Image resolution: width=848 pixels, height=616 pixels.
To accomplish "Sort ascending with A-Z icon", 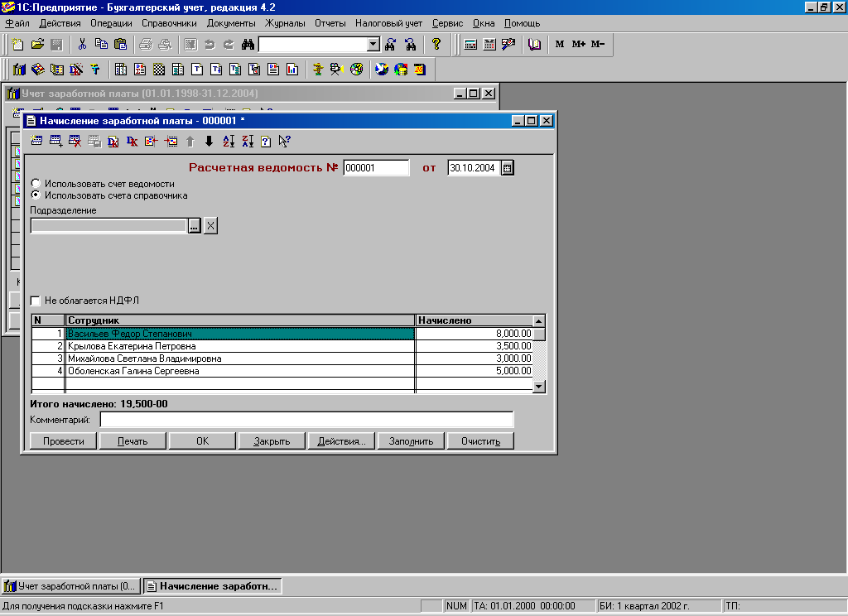I will (229, 141).
